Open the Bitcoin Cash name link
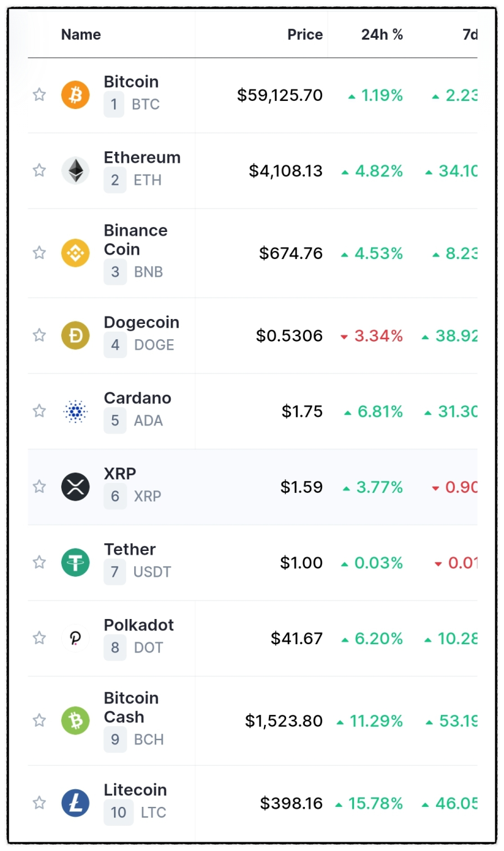Image resolution: width=504 pixels, height=851 pixels. 131,707
